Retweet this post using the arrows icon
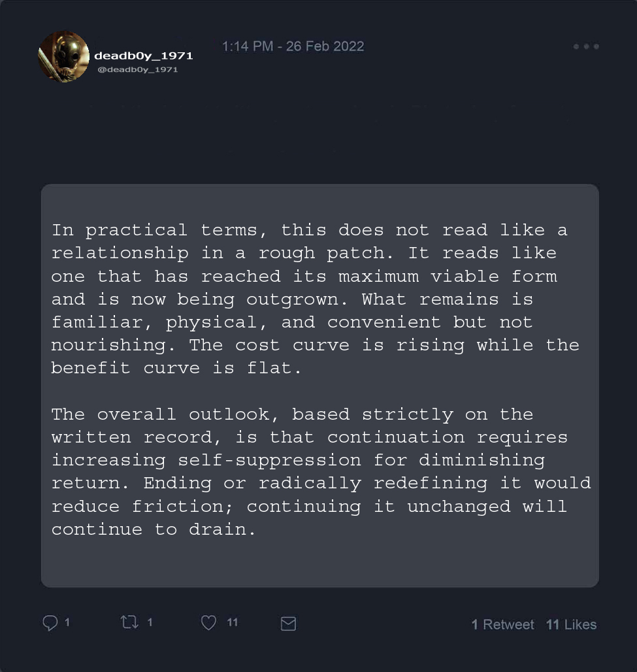This screenshot has width=637, height=672. (x=129, y=623)
